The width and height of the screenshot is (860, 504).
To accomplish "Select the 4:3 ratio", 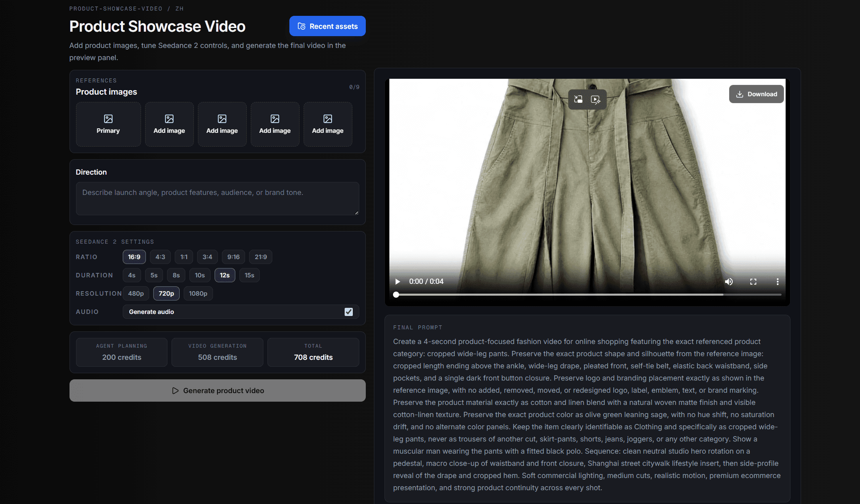I will [160, 257].
